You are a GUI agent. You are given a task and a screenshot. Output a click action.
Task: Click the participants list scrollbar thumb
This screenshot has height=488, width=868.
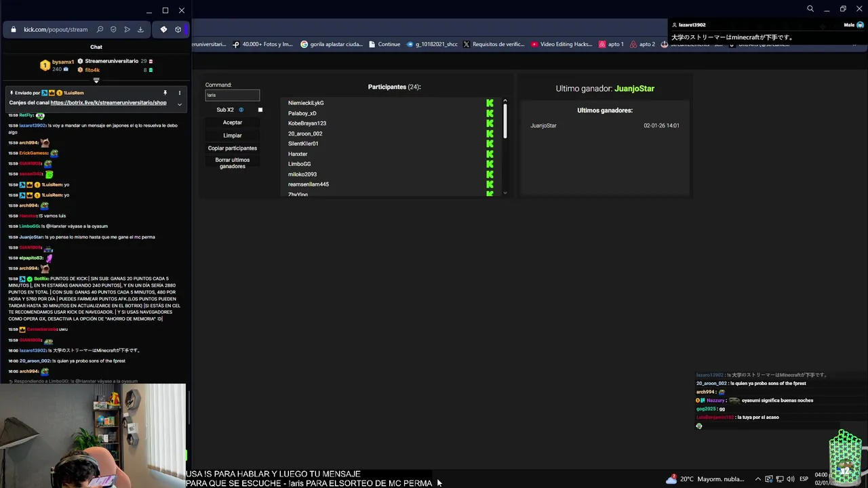coord(505,122)
